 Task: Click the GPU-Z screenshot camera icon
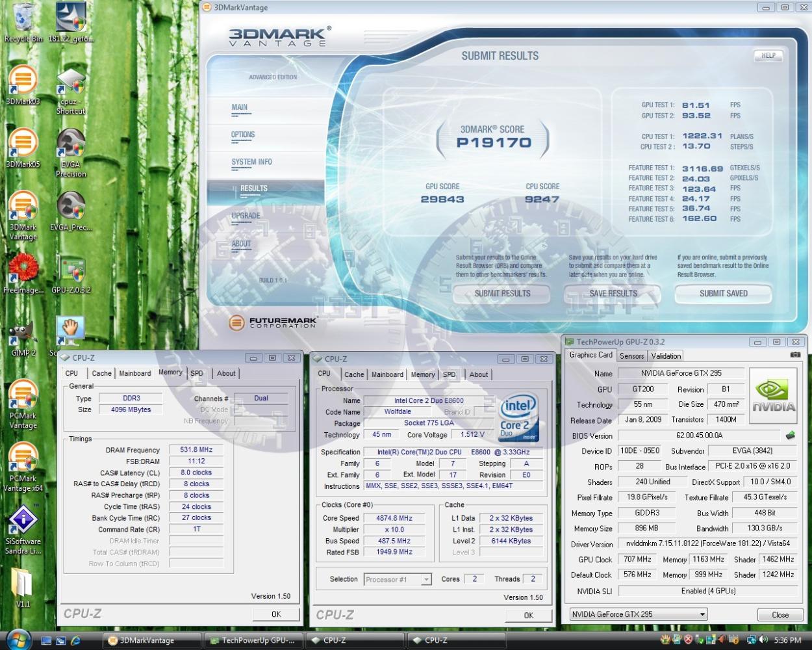[x=795, y=355]
